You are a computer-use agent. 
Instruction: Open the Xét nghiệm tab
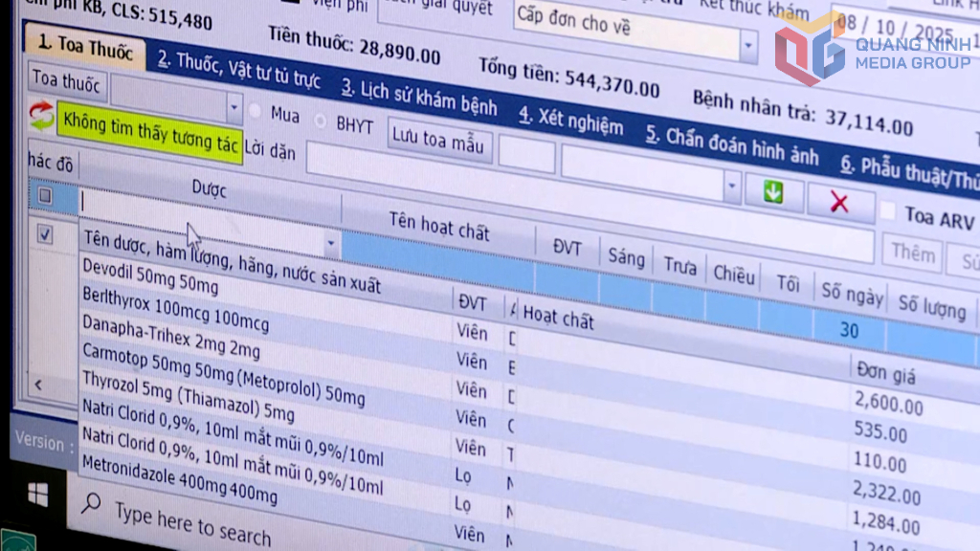[570, 121]
